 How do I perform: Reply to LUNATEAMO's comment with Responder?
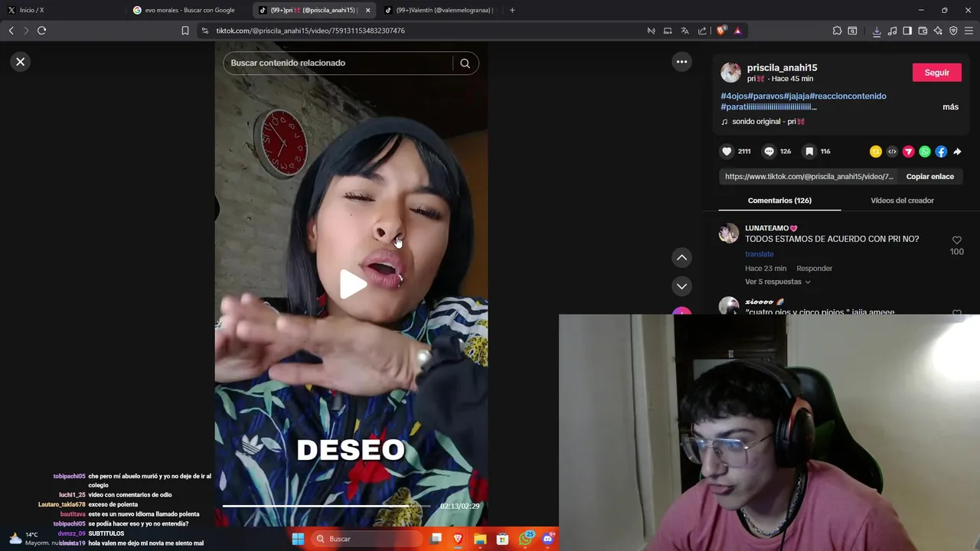click(814, 269)
